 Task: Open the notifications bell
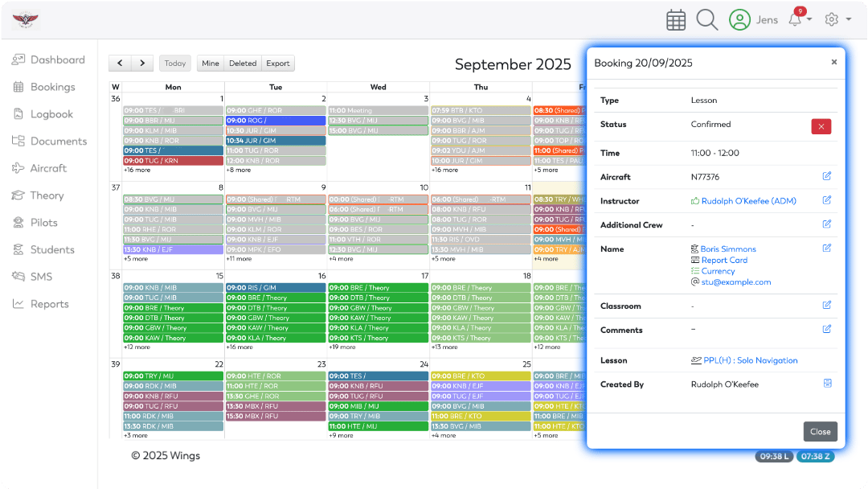coord(795,20)
